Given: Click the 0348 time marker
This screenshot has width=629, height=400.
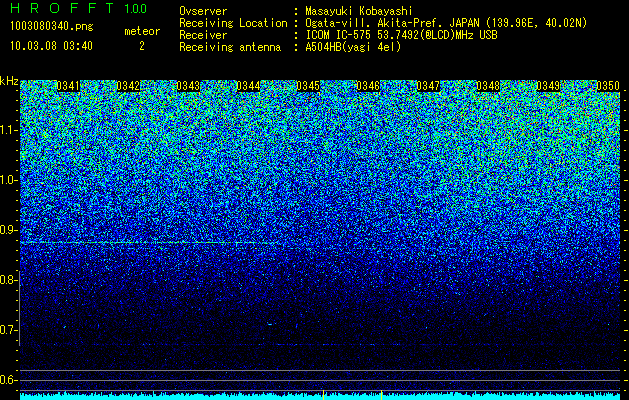Looking at the screenshot, I should 488,86.
